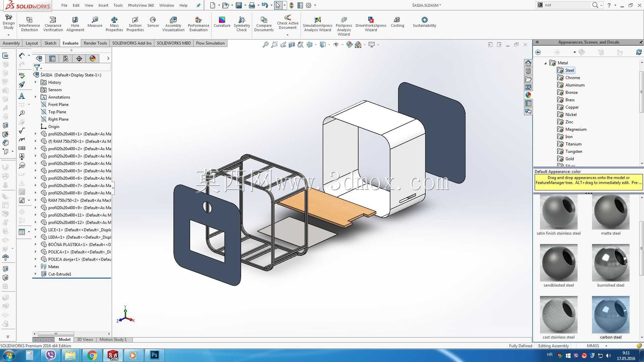The width and height of the screenshot is (644, 362).
Task: Expand the profil20x20x400<1> component
Action: click(x=36, y=134)
